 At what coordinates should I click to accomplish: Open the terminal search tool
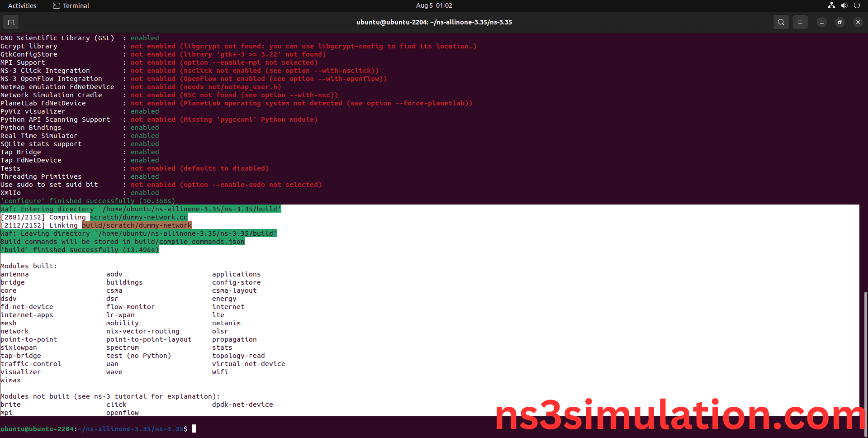pos(781,22)
